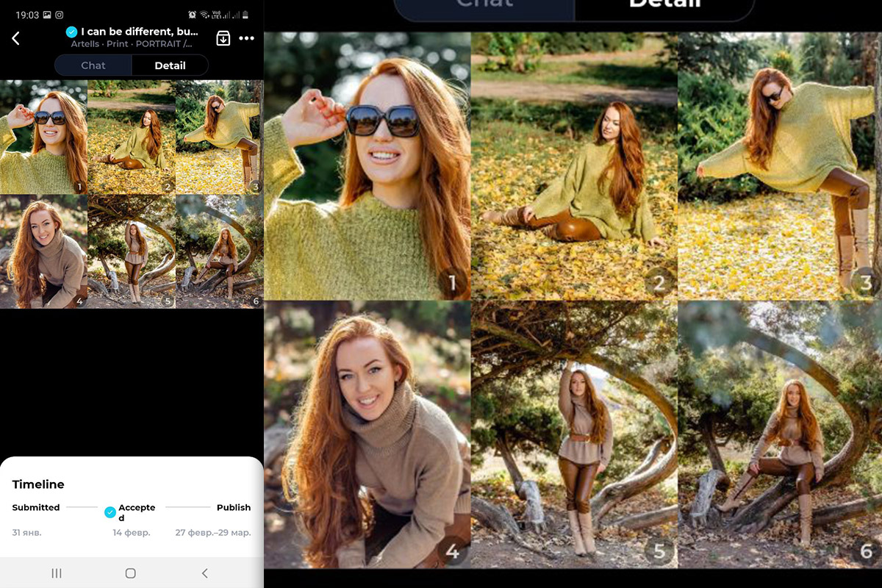This screenshot has height=588, width=882.
Task: Tap the blue Accepted checkmark in Timeline
Action: tap(110, 512)
